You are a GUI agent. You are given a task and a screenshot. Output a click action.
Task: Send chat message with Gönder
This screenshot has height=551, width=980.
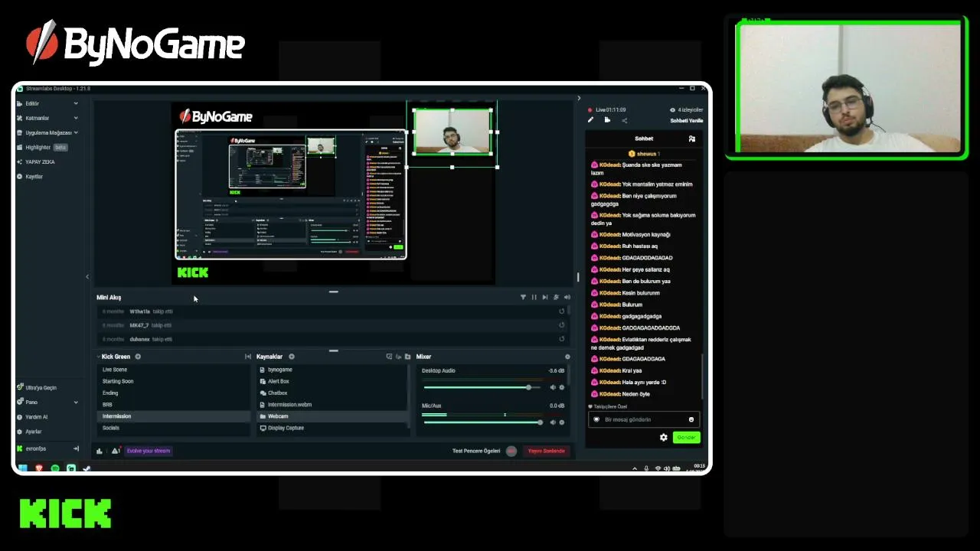[x=686, y=438]
